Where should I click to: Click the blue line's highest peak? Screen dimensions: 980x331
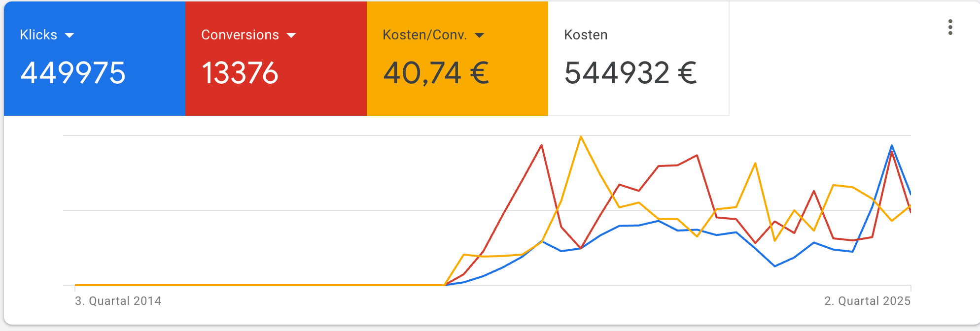892,146
